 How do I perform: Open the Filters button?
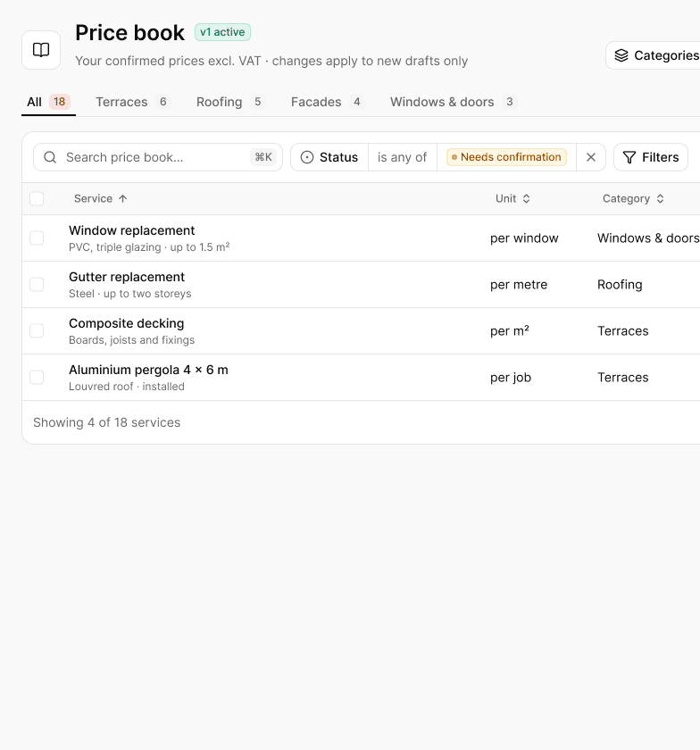tap(651, 157)
